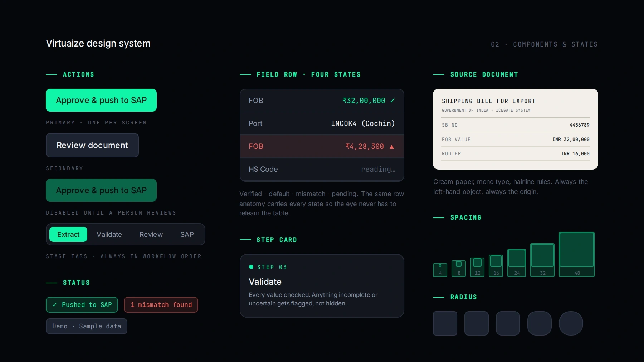Click the bright primary Approve & push to SAP button

tap(101, 100)
